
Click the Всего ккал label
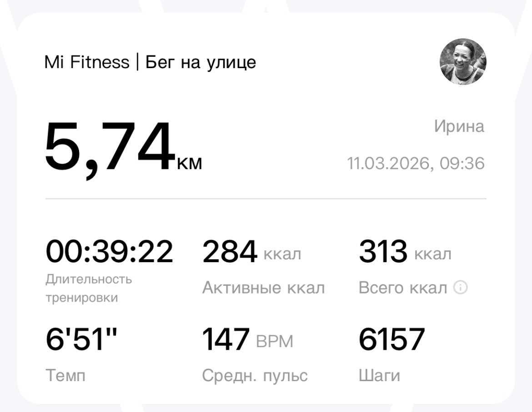403,288
